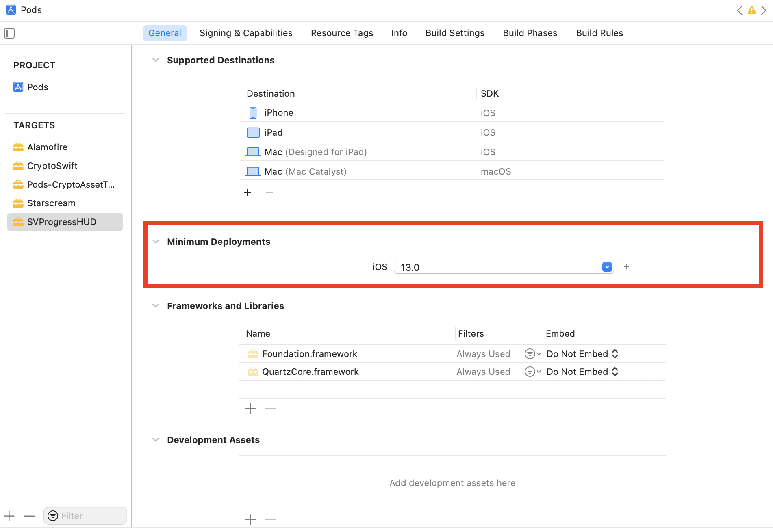Click the Destination column header
773x532 pixels.
pyautogui.click(x=271, y=93)
